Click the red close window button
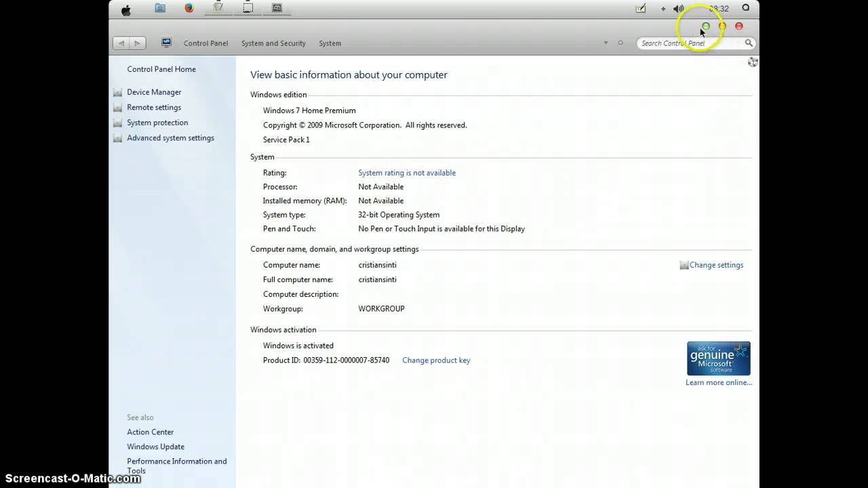This screenshot has height=488, width=868. 739,26
